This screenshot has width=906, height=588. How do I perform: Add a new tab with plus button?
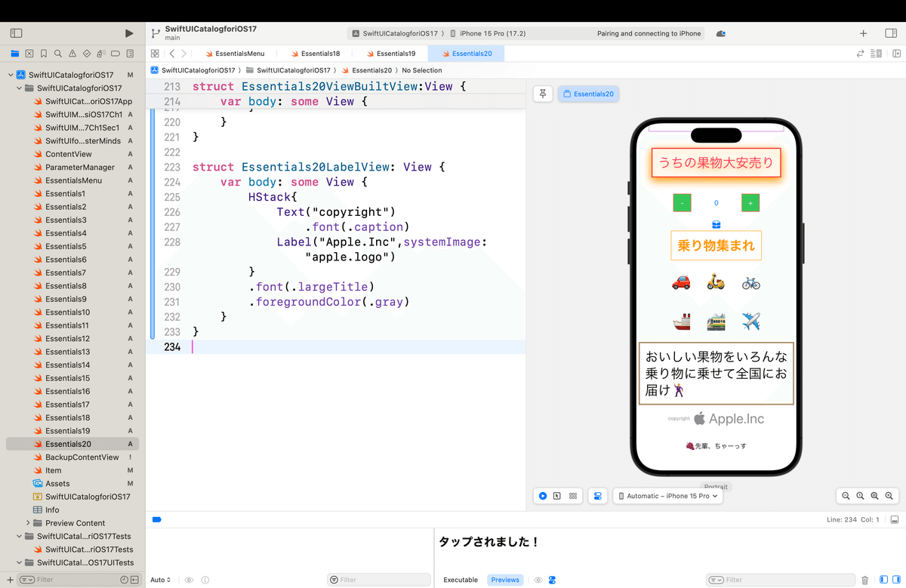(864, 33)
